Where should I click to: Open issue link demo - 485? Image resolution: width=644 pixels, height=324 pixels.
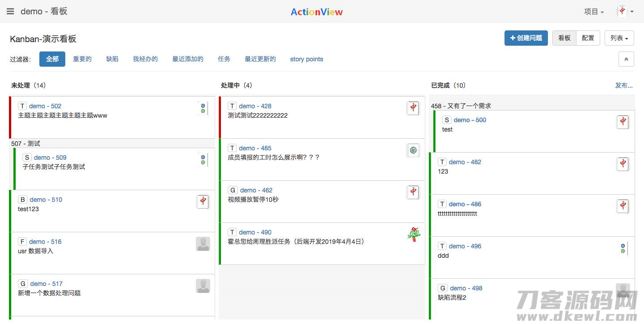255,148
